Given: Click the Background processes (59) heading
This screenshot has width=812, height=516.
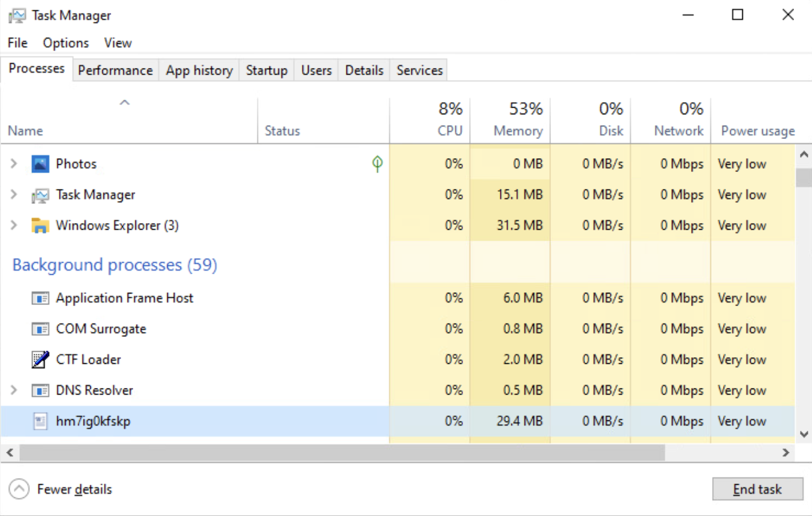Looking at the screenshot, I should click(x=115, y=265).
